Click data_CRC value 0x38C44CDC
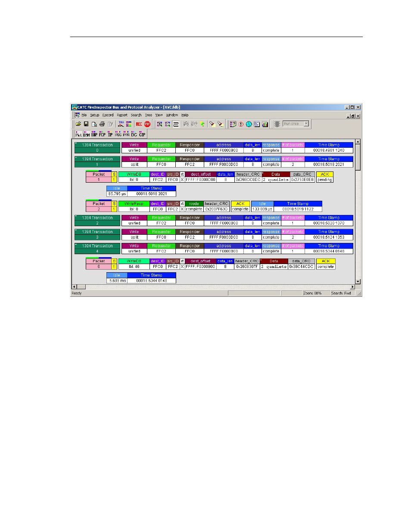 pos(301,267)
